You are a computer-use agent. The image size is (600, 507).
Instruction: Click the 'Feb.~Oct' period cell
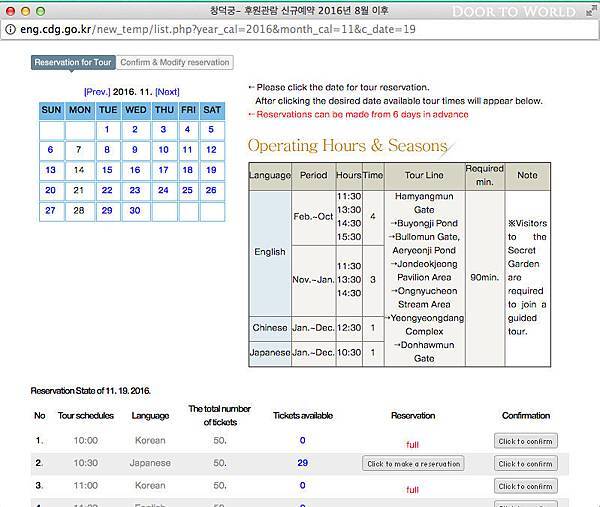click(313, 217)
